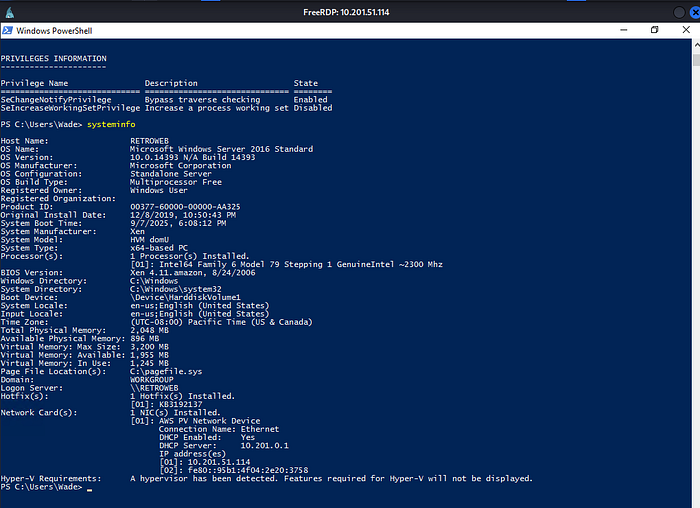Click system boot time 9/7/2025 value
This screenshot has height=508, width=700.
[178, 223]
